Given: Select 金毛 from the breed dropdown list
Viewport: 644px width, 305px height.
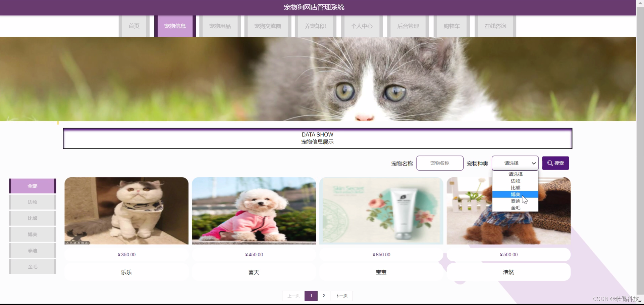Looking at the screenshot, I should tap(515, 208).
